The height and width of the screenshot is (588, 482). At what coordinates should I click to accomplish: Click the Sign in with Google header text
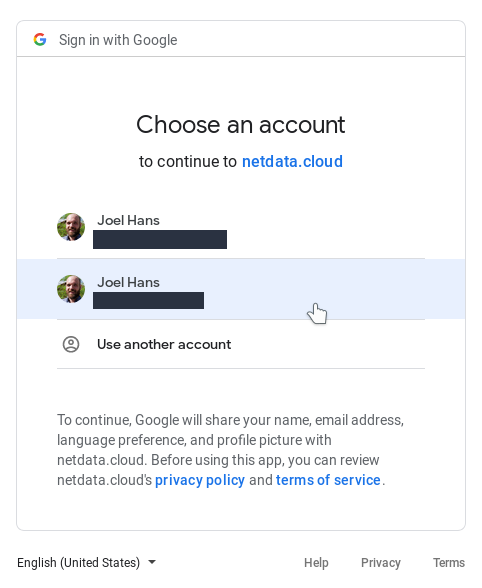coord(118,40)
